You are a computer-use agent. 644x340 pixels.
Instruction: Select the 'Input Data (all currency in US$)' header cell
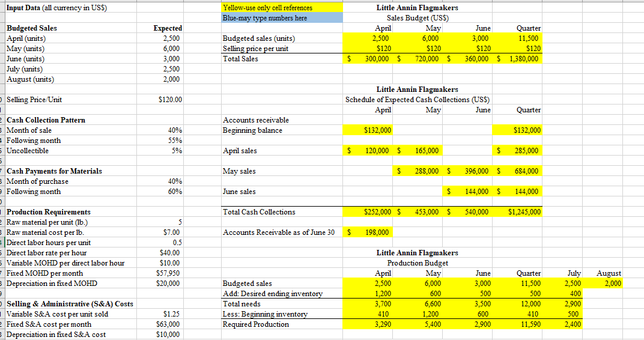click(71, 7)
